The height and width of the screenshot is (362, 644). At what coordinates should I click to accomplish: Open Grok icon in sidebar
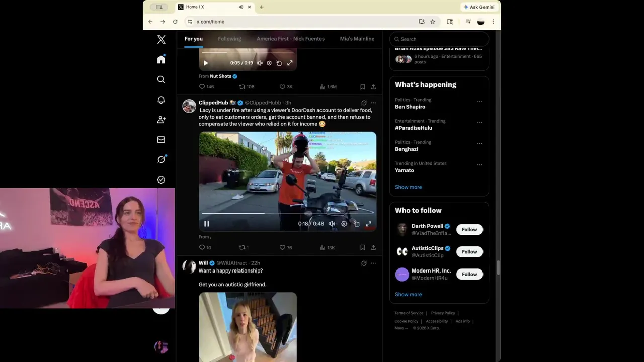[x=161, y=159]
